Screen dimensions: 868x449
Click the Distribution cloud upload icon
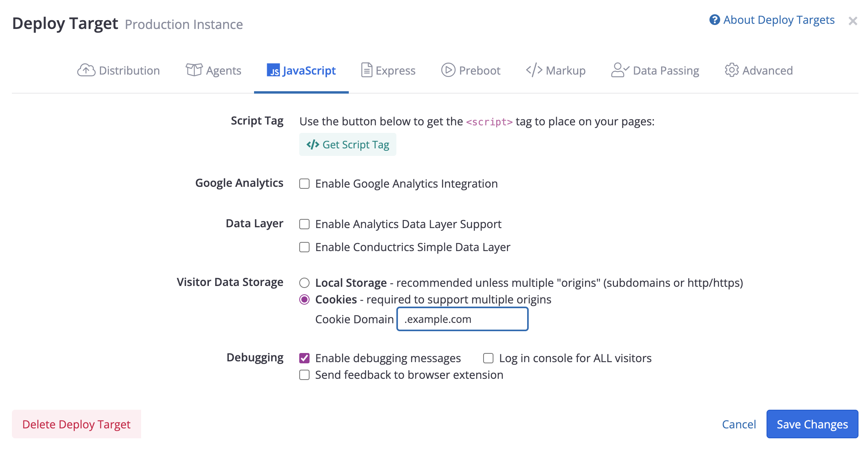click(86, 70)
